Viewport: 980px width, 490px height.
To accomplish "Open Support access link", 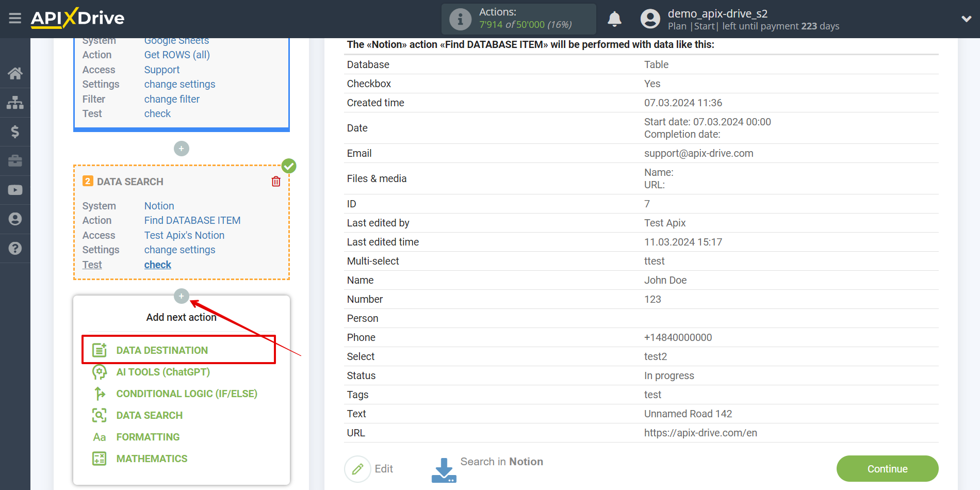I will (x=162, y=70).
